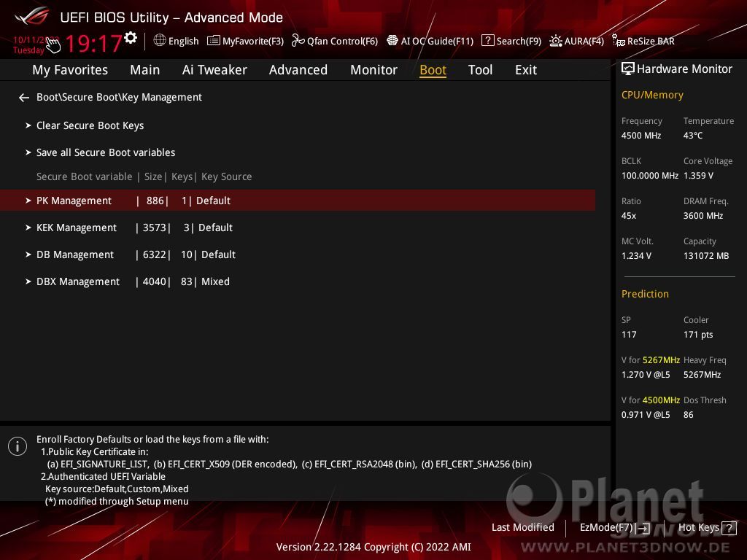This screenshot has width=747, height=560.
Task: Click the ReSize BAR icon
Action: [x=619, y=41]
